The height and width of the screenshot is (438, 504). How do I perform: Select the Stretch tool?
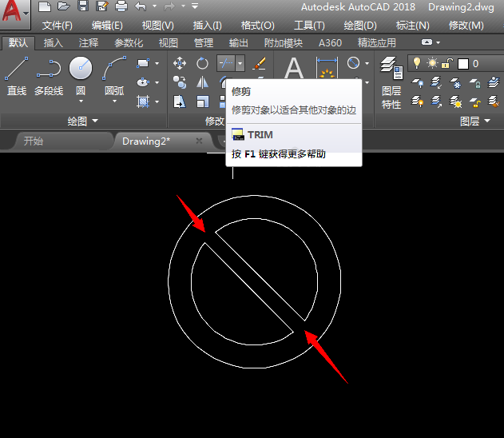[180, 102]
